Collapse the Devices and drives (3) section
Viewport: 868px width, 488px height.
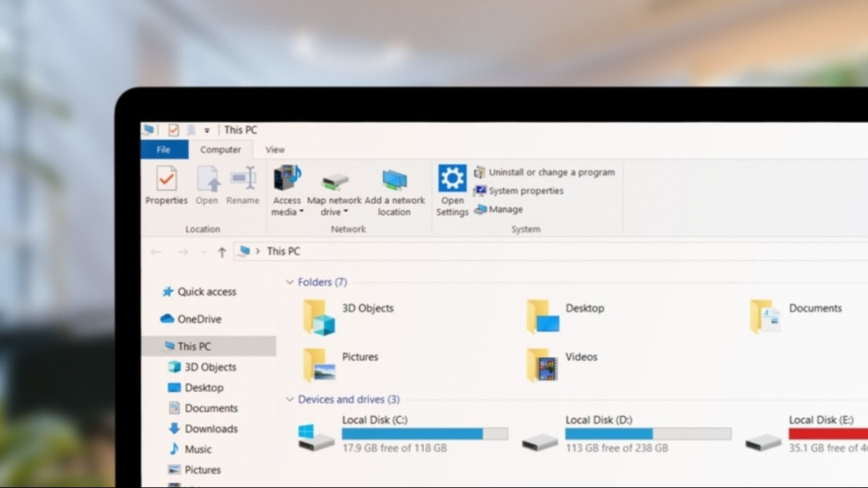(289, 399)
